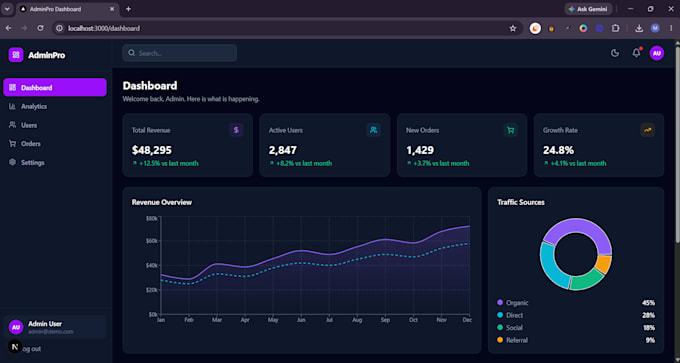Close the AdminPro Dashboard tab
The width and height of the screenshot is (680, 363).
point(112,9)
